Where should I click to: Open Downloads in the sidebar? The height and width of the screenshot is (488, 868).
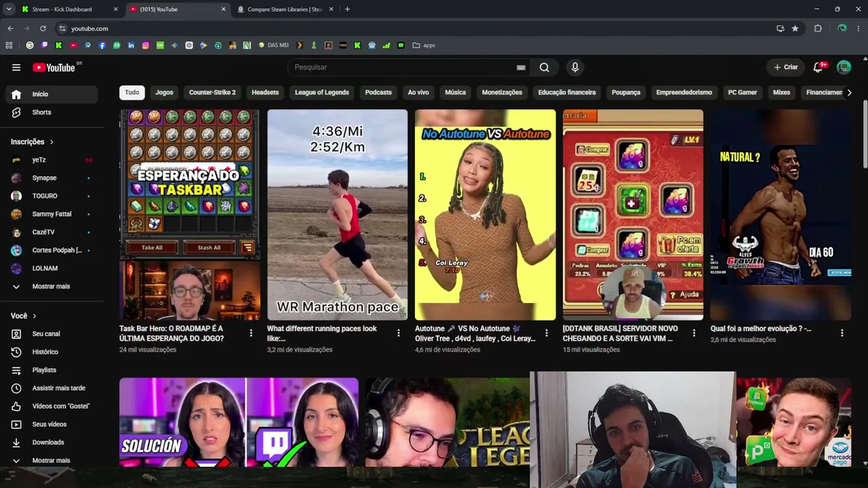coord(52,442)
